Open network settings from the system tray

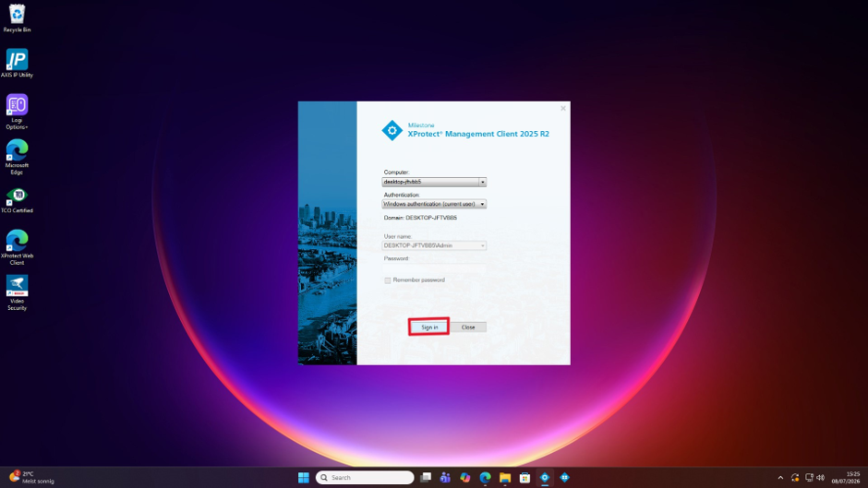(809, 478)
